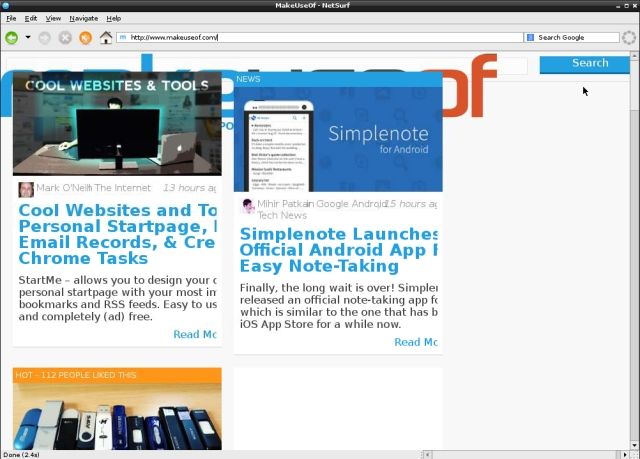
Task: Click the HOT - 112 PEOPLE LIKED THIS banner
Action: point(117,375)
